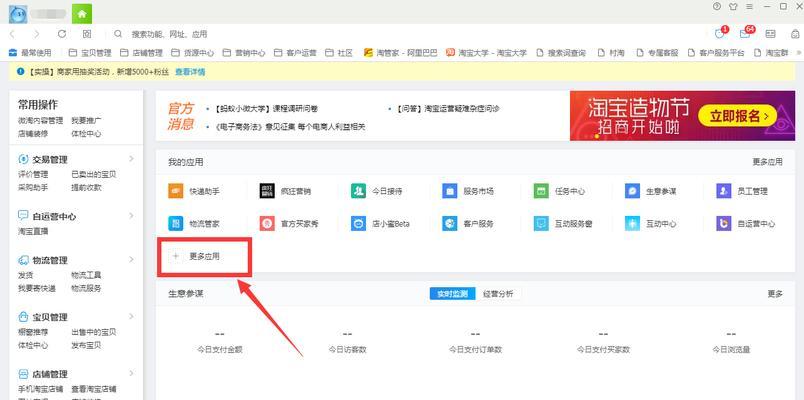Open 客户运营 bookmark folder

click(x=295, y=52)
